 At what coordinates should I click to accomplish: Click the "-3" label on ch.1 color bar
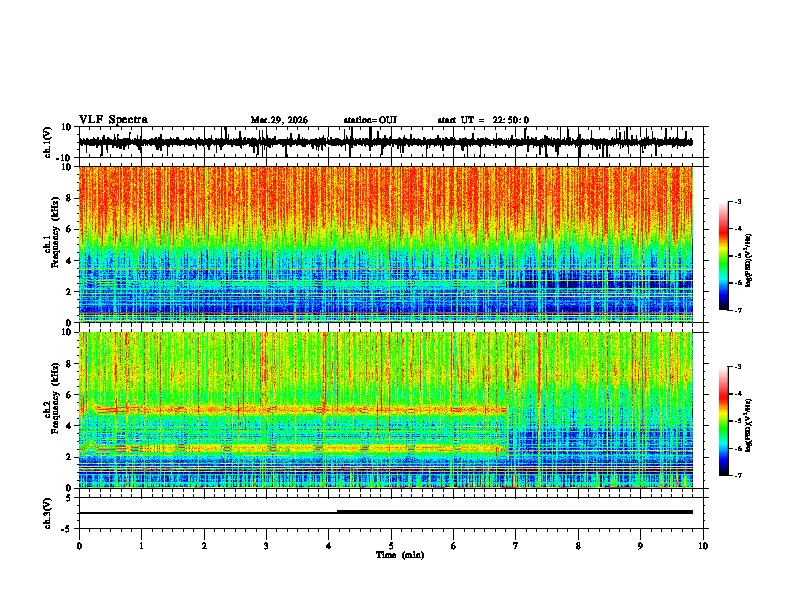click(x=738, y=202)
